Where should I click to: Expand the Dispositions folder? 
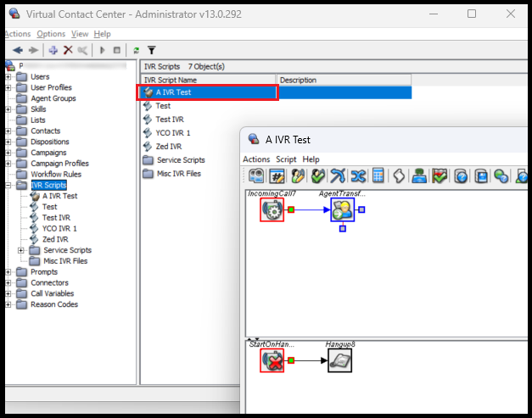pyautogui.click(x=8, y=142)
